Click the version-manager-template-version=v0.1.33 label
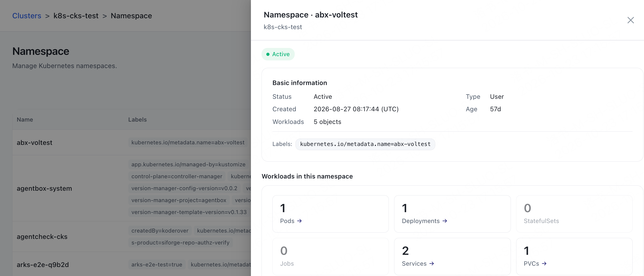This screenshot has height=276, width=644. tap(189, 212)
